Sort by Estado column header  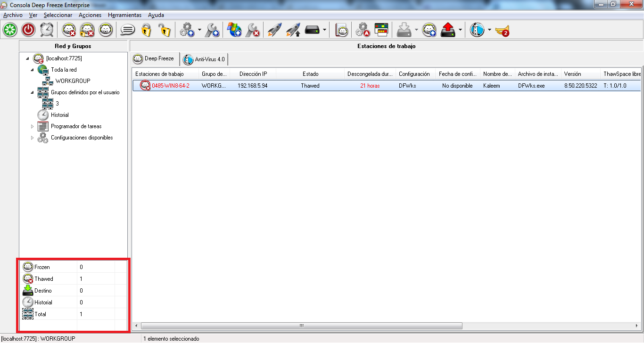coord(310,74)
